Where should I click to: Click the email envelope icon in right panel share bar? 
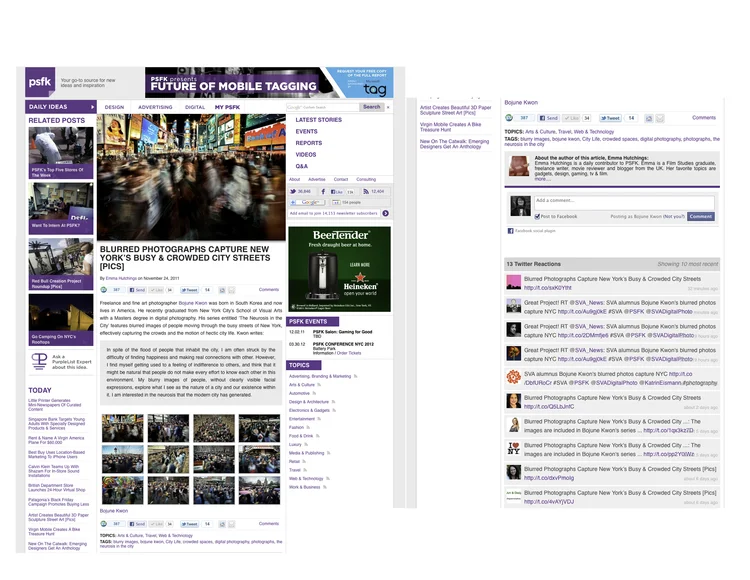coord(660,118)
